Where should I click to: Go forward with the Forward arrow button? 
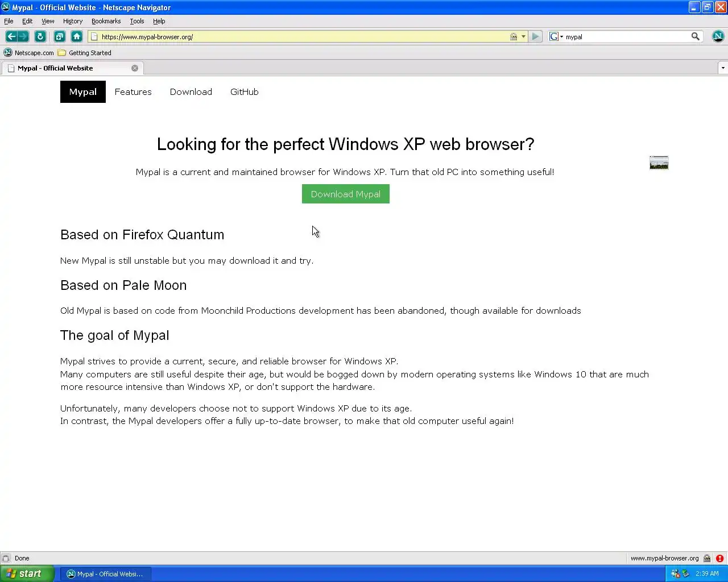click(x=23, y=36)
